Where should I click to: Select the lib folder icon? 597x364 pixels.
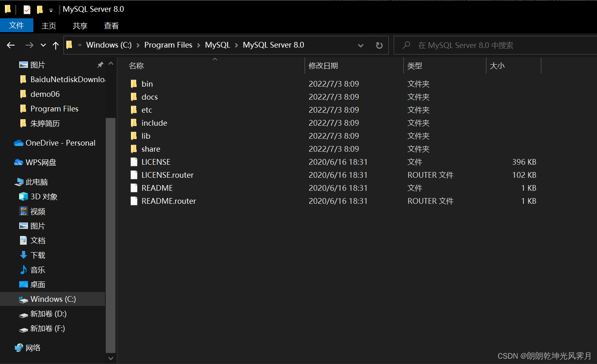[134, 136]
